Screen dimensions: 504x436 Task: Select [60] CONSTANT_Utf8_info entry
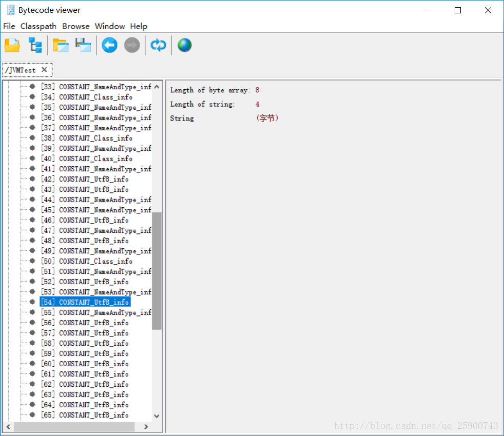pos(85,364)
